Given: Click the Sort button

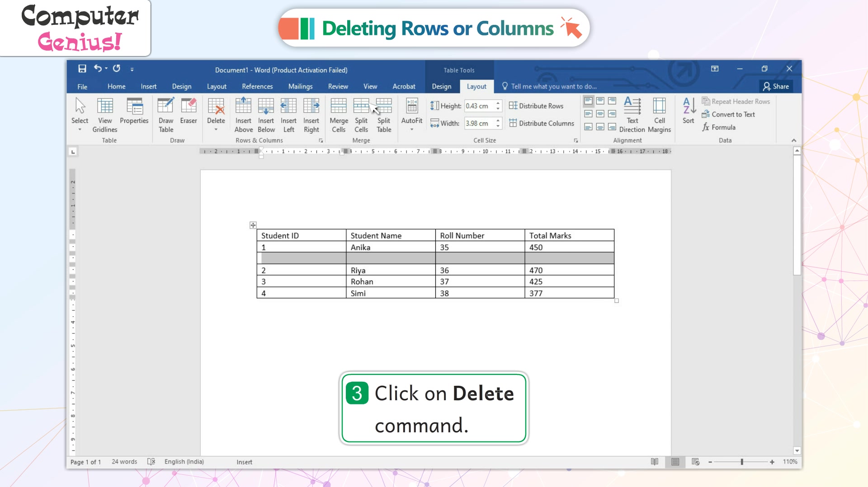Looking at the screenshot, I should [x=689, y=111].
